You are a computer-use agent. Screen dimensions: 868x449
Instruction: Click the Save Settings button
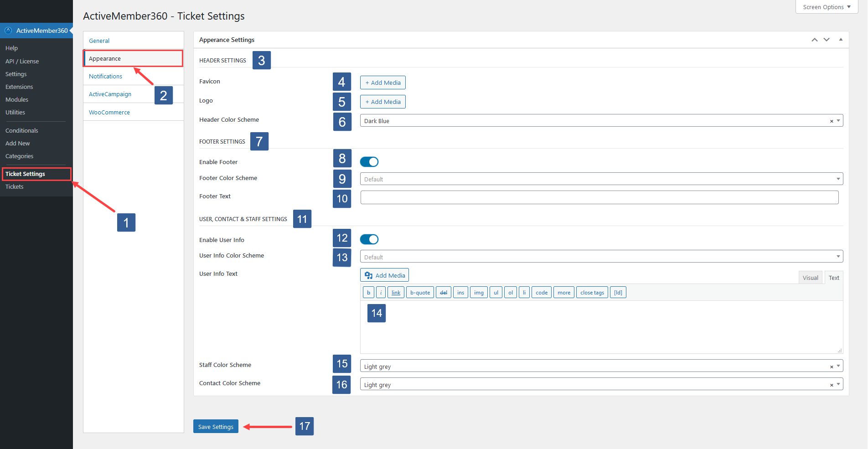pyautogui.click(x=216, y=426)
